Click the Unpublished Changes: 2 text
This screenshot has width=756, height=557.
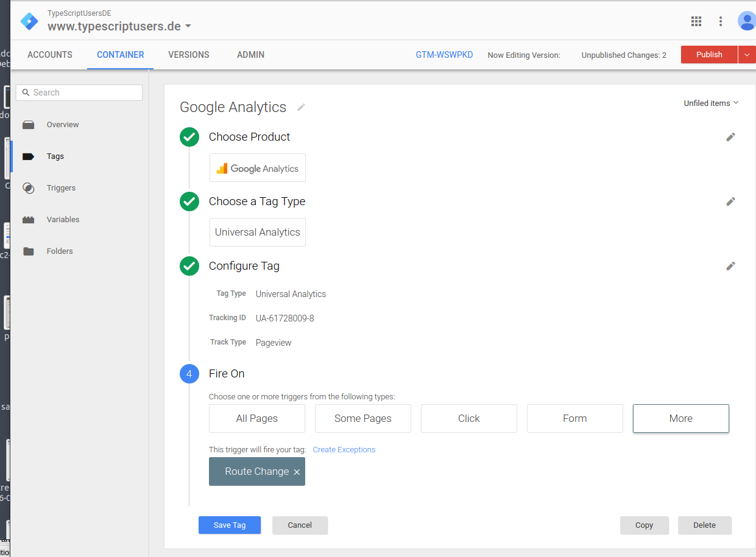pyautogui.click(x=624, y=55)
